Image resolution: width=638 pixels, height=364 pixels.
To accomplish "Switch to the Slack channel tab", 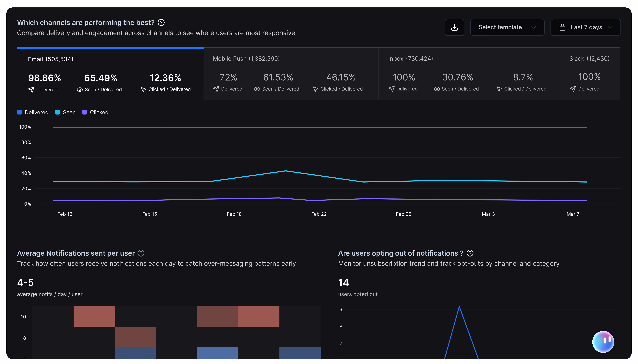I will [590, 74].
